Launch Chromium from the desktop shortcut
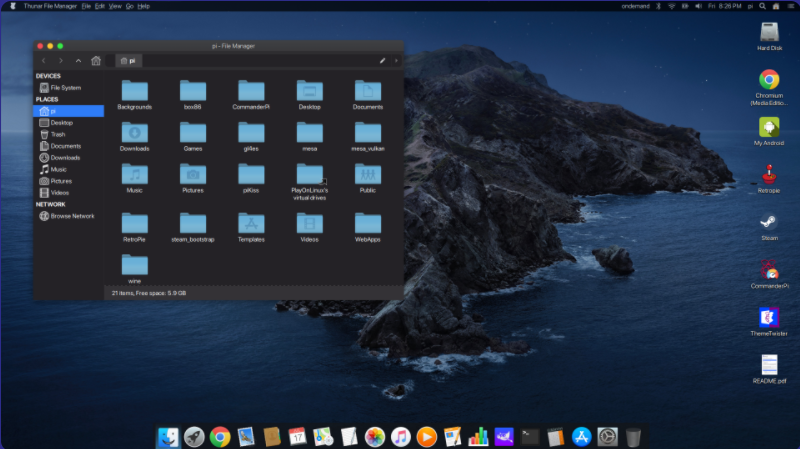 coord(769,80)
